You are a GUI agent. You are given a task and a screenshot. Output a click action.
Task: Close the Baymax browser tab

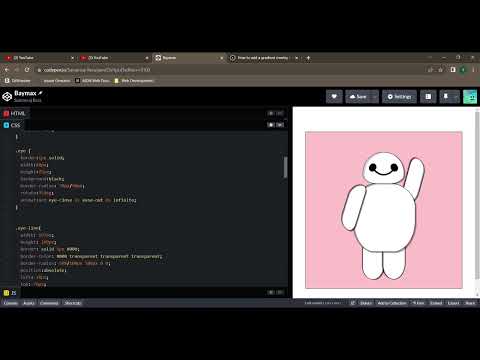point(222,58)
